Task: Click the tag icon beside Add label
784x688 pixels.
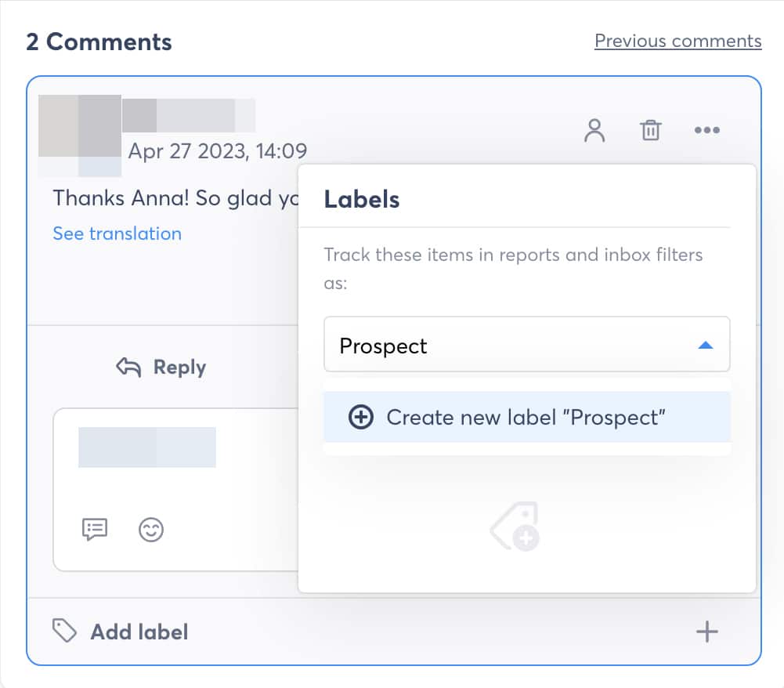Action: [64, 631]
